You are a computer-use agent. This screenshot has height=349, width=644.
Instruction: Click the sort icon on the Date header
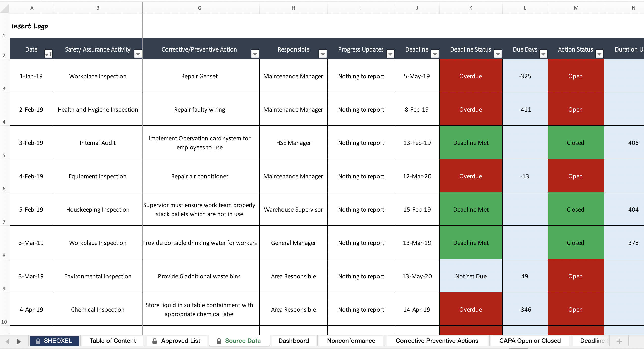tap(49, 54)
